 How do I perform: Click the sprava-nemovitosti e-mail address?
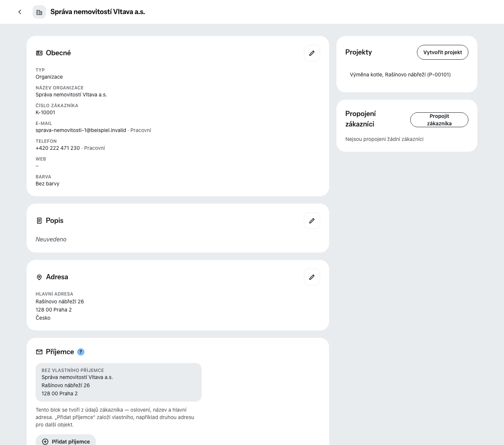pyautogui.click(x=81, y=130)
